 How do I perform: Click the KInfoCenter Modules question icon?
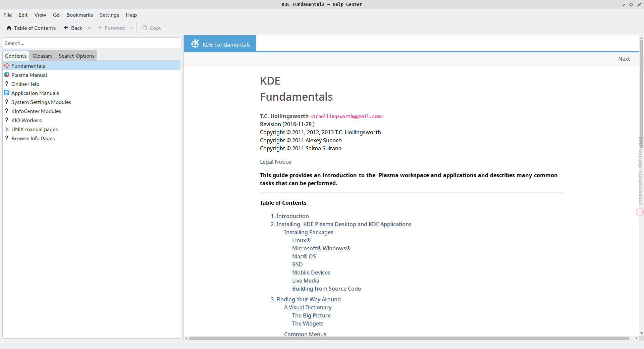[x=7, y=111]
